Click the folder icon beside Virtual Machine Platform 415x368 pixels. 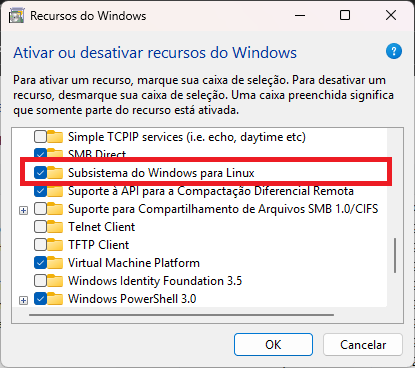[x=55, y=263]
